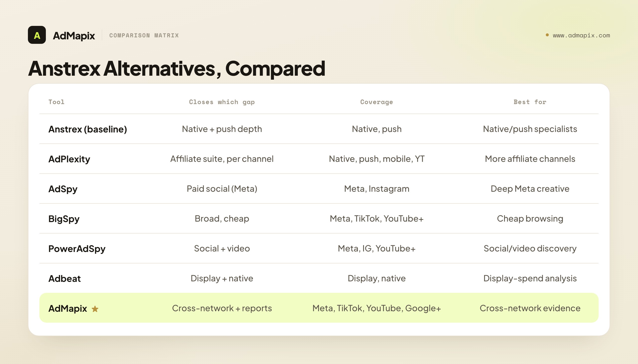Click the Display + native cell

pyautogui.click(x=222, y=278)
